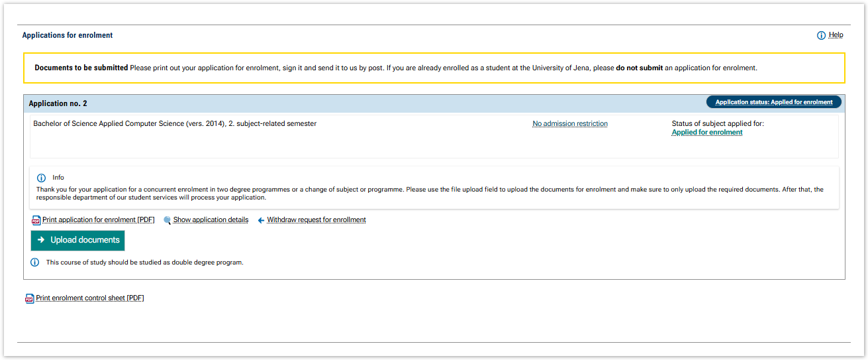Viewport: 868px width, 360px height.
Task: Open Print enrolment control sheet [PDF] link
Action: click(89, 298)
